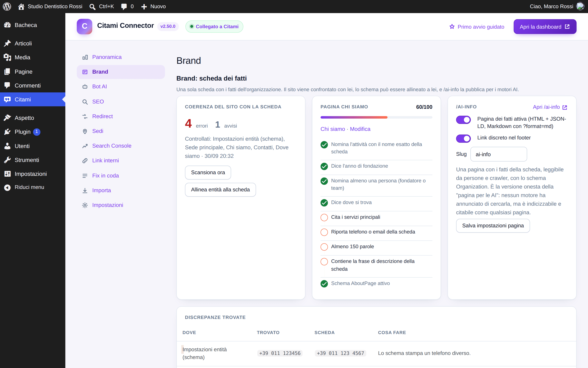
Task: Click the Citami Impostazioni gear icon
Action: pos(85,205)
